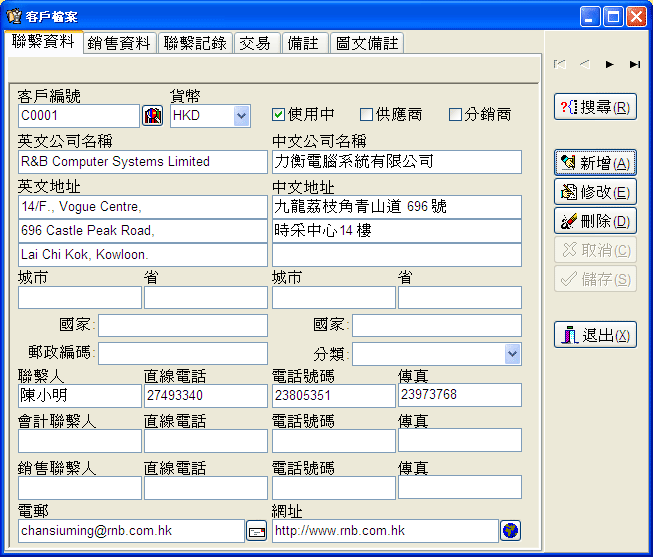The width and height of the screenshot is (653, 557).
Task: Click the fax field 23973768
Action: 460,395
